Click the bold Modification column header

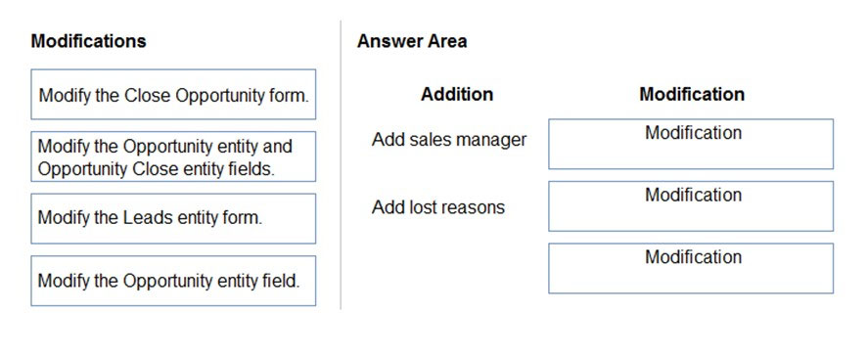click(692, 94)
